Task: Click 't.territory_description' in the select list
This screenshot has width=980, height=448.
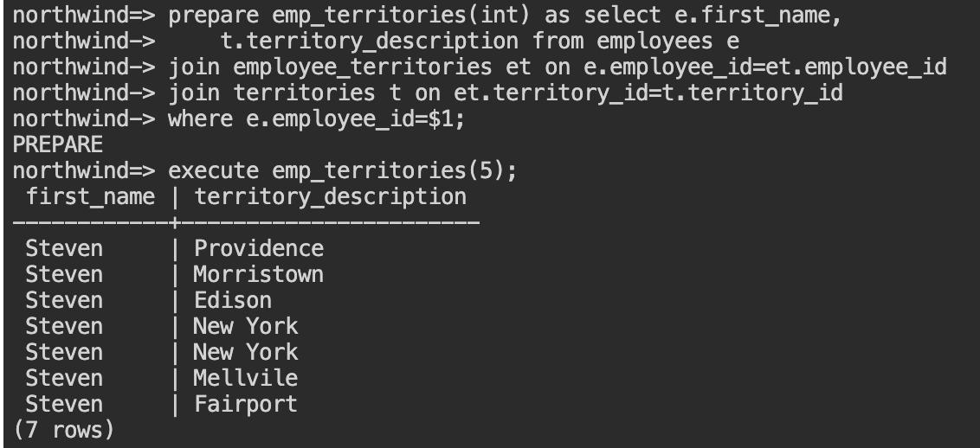Action: point(369,42)
